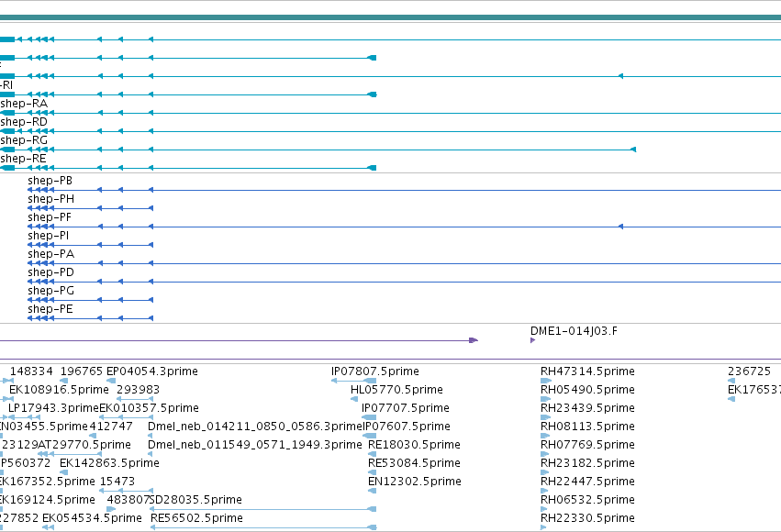
Task: Select the RE53084.5prime label
Action: tap(415, 463)
